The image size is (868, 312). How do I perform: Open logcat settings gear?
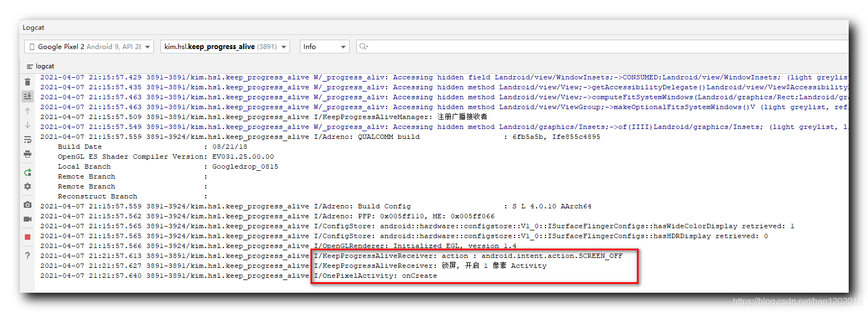pyautogui.click(x=28, y=187)
